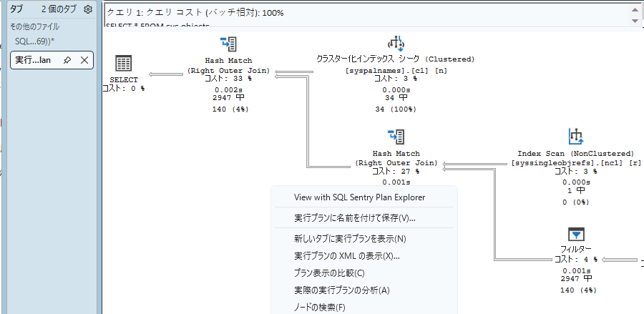The width and height of the screenshot is (644, 314).
Task: Activate the 実行...lan tab
Action: coord(33,60)
